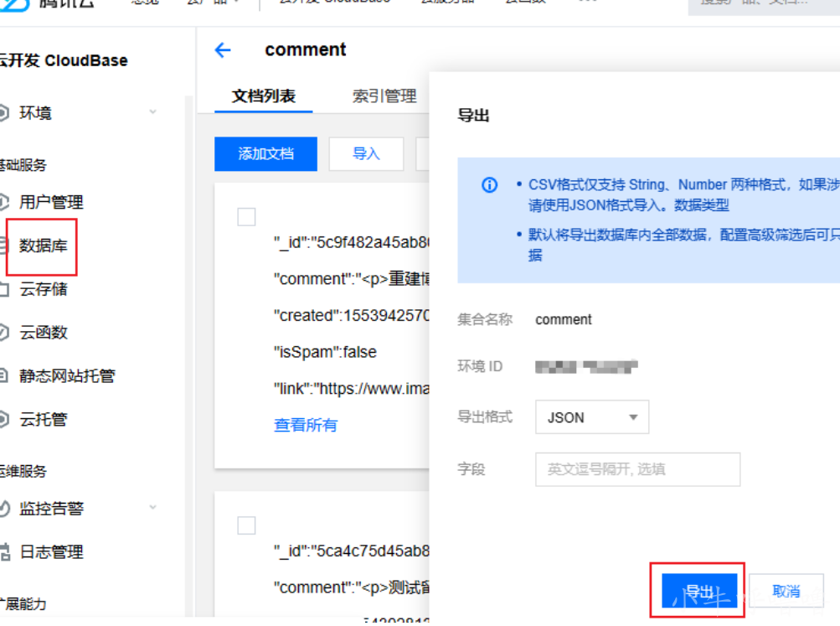Image resolution: width=840 pixels, height=626 pixels.
Task: Confirm with the blue 导出 button
Action: pyautogui.click(x=699, y=591)
